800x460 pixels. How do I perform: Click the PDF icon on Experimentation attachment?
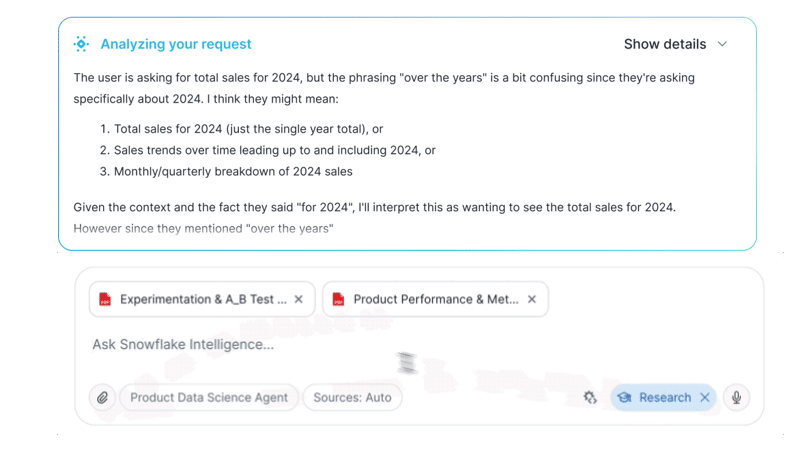pos(105,299)
